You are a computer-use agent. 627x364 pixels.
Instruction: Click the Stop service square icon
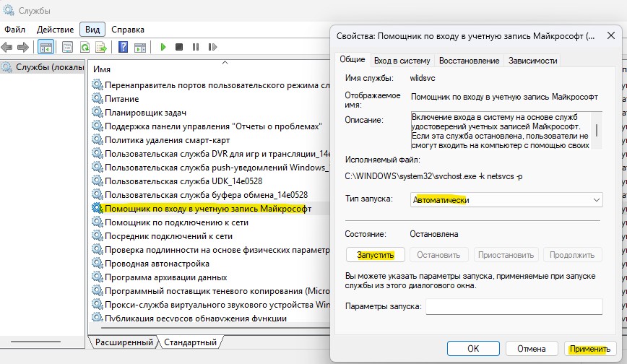pos(179,47)
